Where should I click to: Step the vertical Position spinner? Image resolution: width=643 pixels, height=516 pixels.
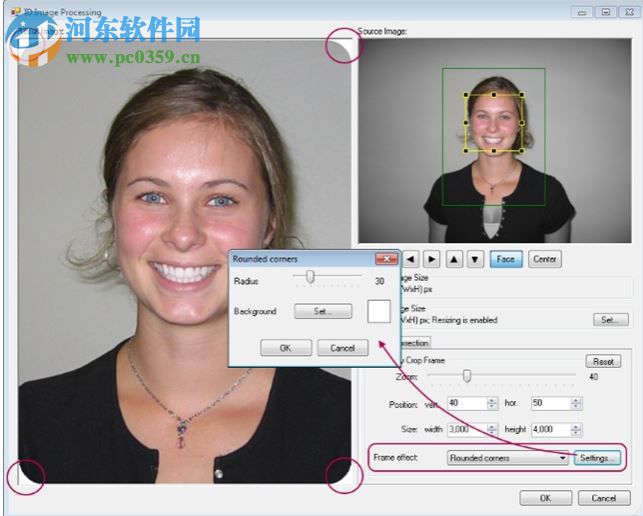492,403
